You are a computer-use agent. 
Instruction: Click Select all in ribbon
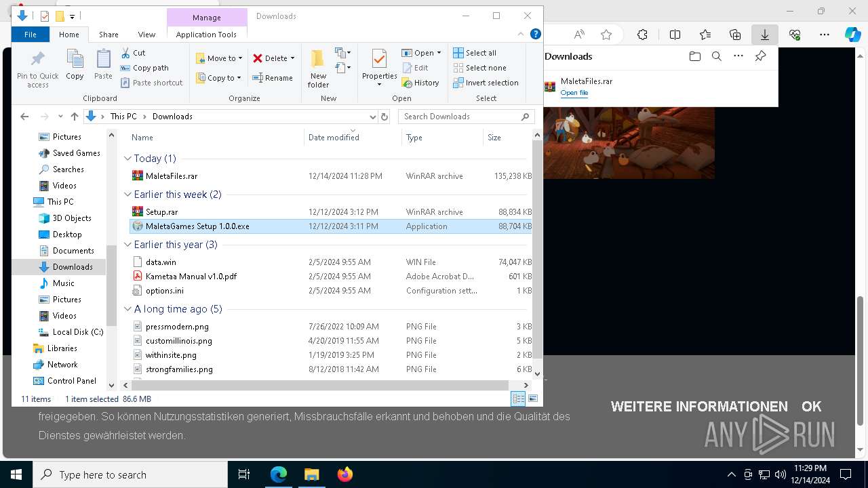tap(475, 53)
